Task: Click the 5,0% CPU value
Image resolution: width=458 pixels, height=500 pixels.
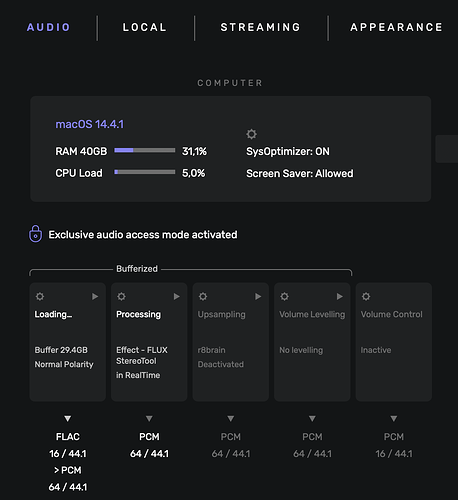Action: click(x=194, y=173)
